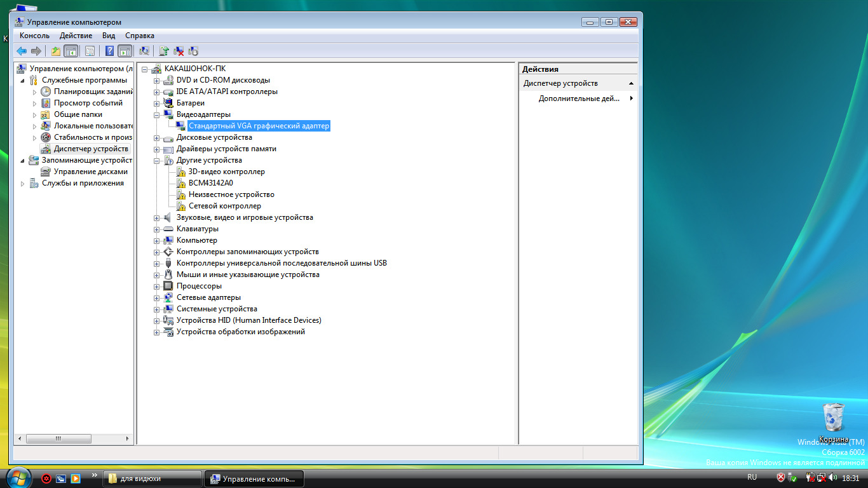
Task: Click the Back arrow toolbar icon
Action: [22, 51]
